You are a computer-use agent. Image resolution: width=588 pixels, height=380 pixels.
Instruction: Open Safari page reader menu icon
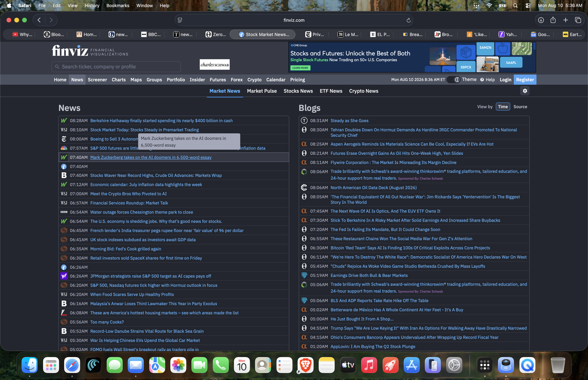click(180, 20)
